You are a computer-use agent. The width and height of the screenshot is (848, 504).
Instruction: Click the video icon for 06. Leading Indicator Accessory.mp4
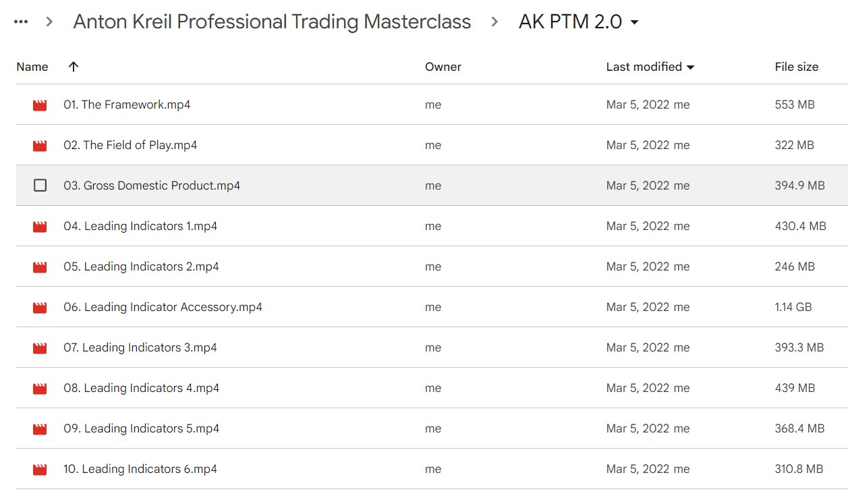click(x=39, y=306)
